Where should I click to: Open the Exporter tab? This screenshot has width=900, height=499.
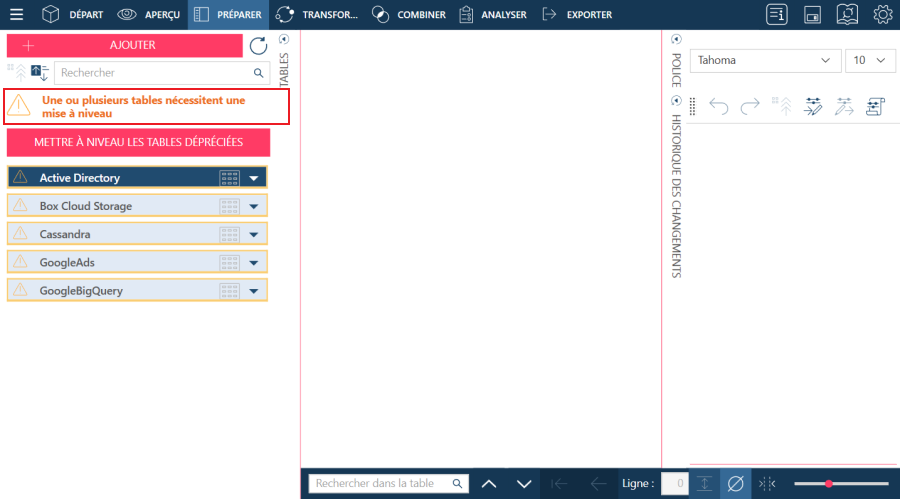point(577,14)
